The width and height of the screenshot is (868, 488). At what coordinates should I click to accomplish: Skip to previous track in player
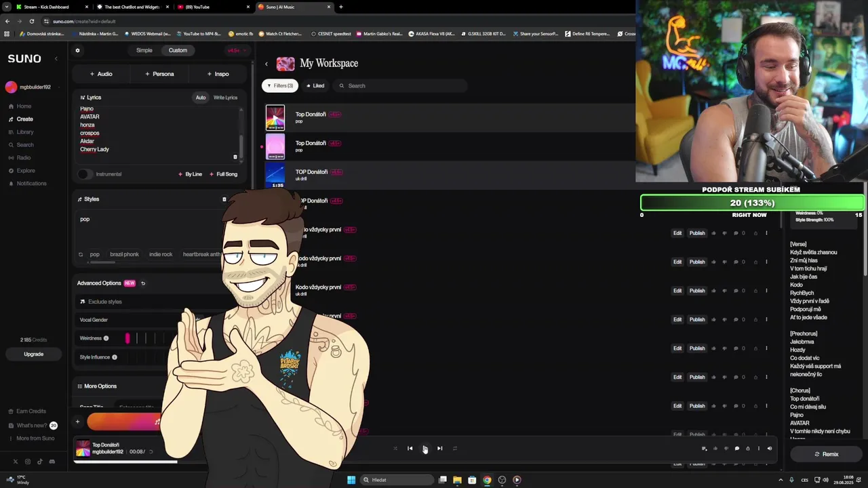pos(410,448)
